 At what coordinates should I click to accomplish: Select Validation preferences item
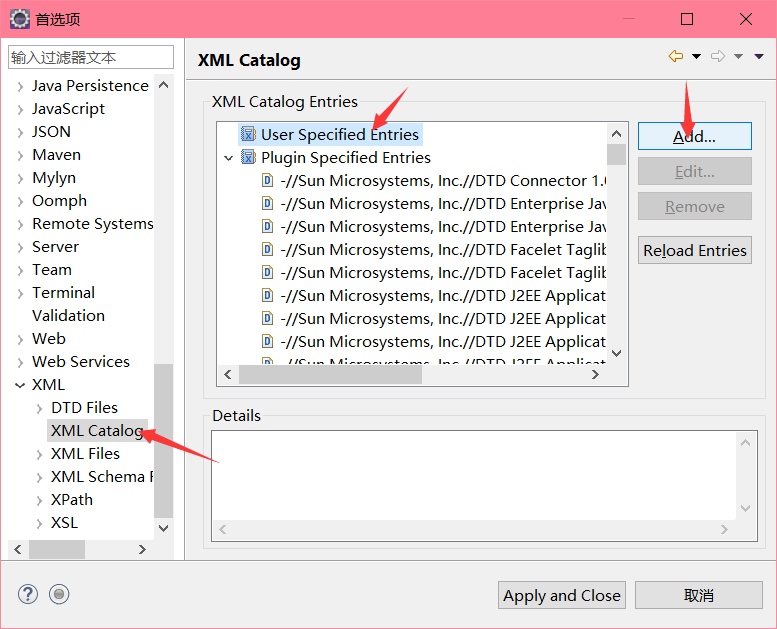[x=68, y=316]
